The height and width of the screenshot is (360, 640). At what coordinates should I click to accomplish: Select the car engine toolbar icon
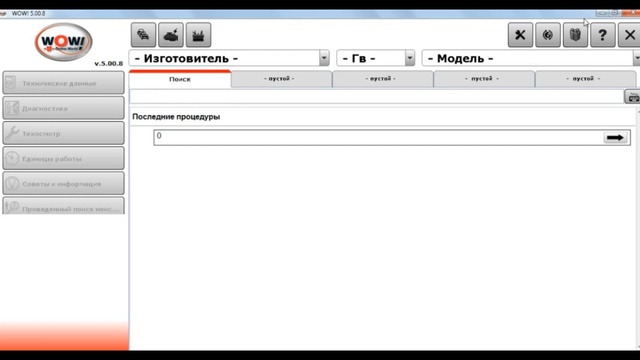[x=171, y=35]
